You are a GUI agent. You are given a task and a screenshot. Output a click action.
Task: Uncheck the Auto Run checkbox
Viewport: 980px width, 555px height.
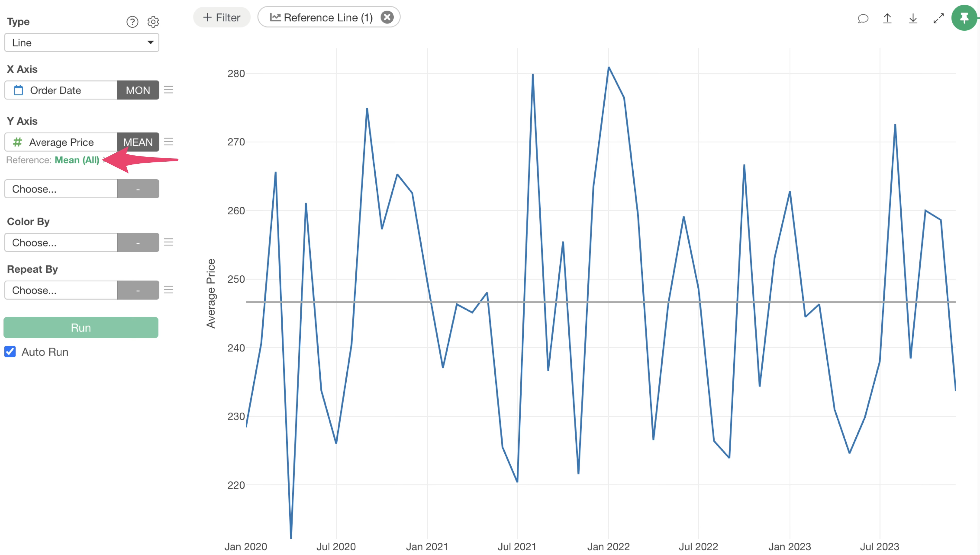click(10, 351)
